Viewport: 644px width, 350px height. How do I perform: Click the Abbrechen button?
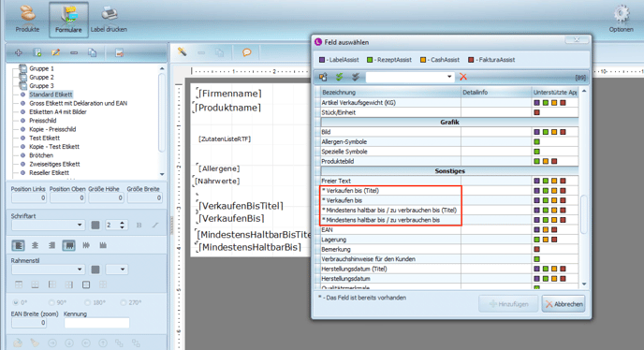(563, 304)
